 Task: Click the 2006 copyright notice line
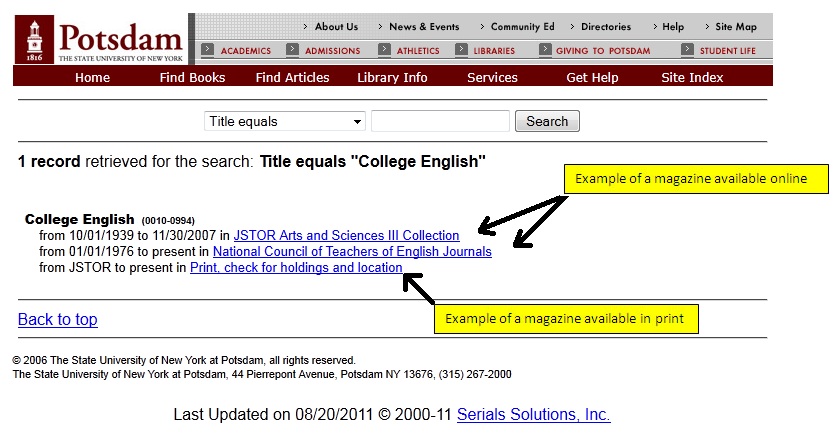pyautogui.click(x=184, y=360)
